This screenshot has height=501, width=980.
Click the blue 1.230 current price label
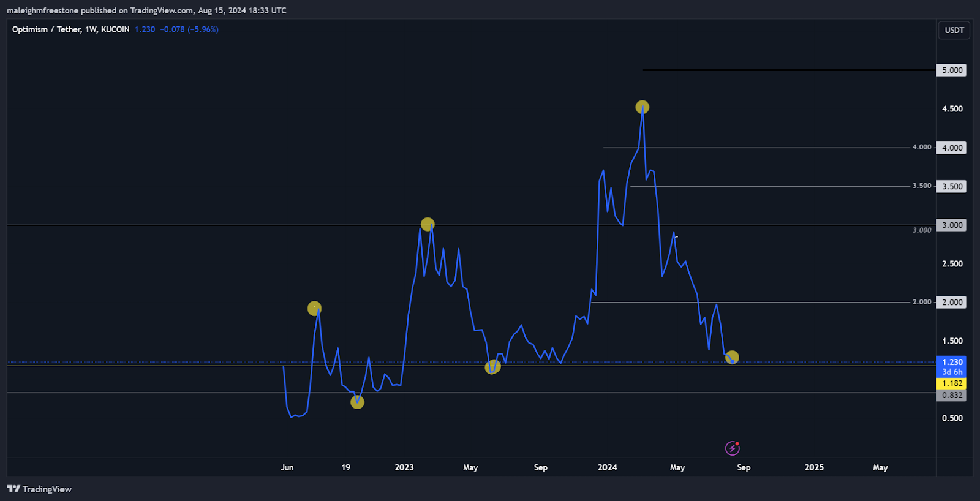click(x=952, y=362)
